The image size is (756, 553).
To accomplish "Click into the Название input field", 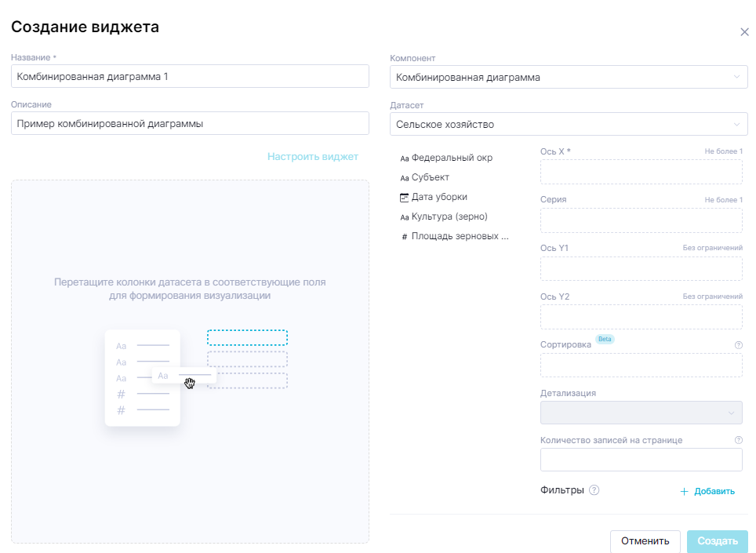I will [190, 77].
